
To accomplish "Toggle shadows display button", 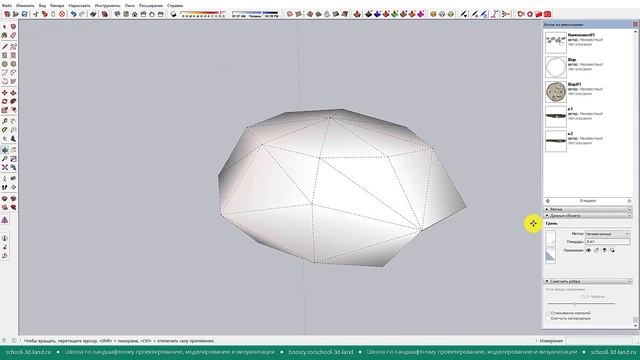I will click(173, 14).
